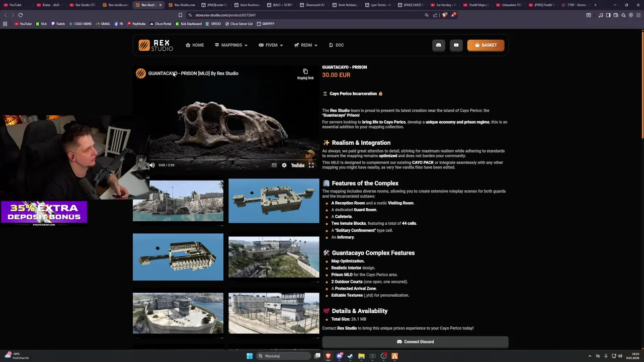Open the island coast view thumbnail
The width and height of the screenshot is (644, 362).
point(178,201)
